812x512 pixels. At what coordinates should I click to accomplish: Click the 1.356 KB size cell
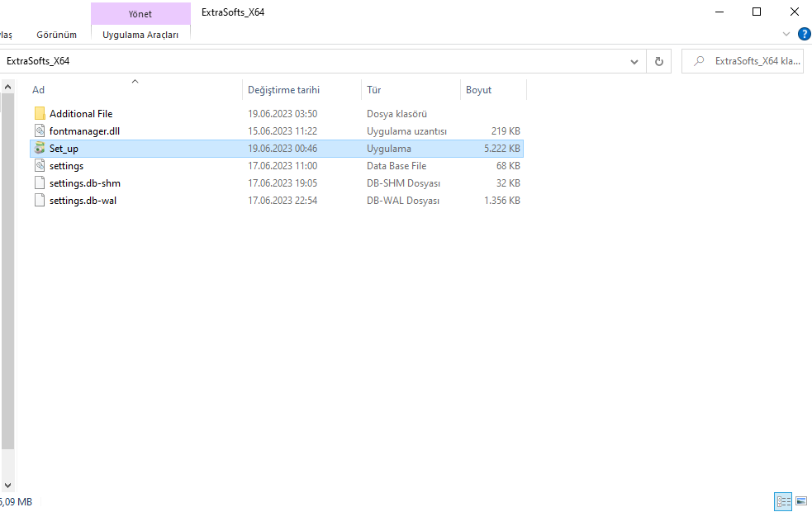pyautogui.click(x=501, y=201)
